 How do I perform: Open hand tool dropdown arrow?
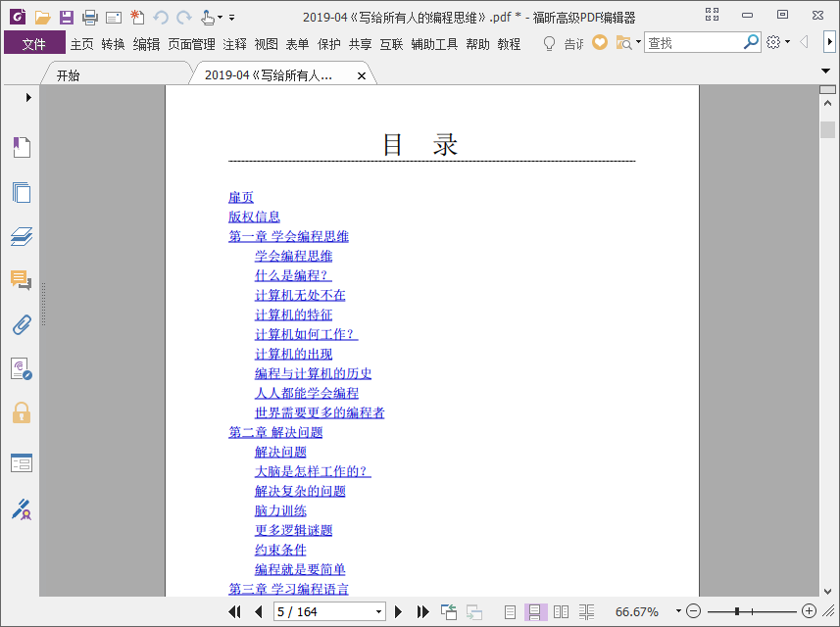(x=220, y=18)
